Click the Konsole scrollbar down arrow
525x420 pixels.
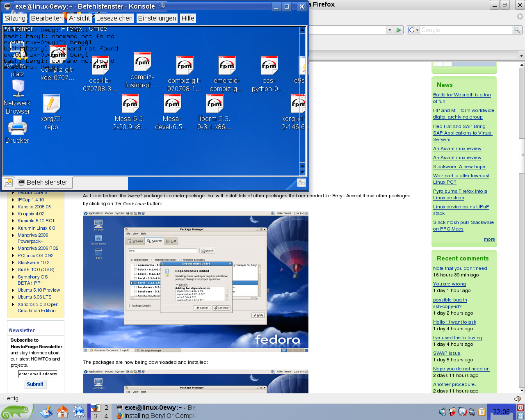(303, 172)
